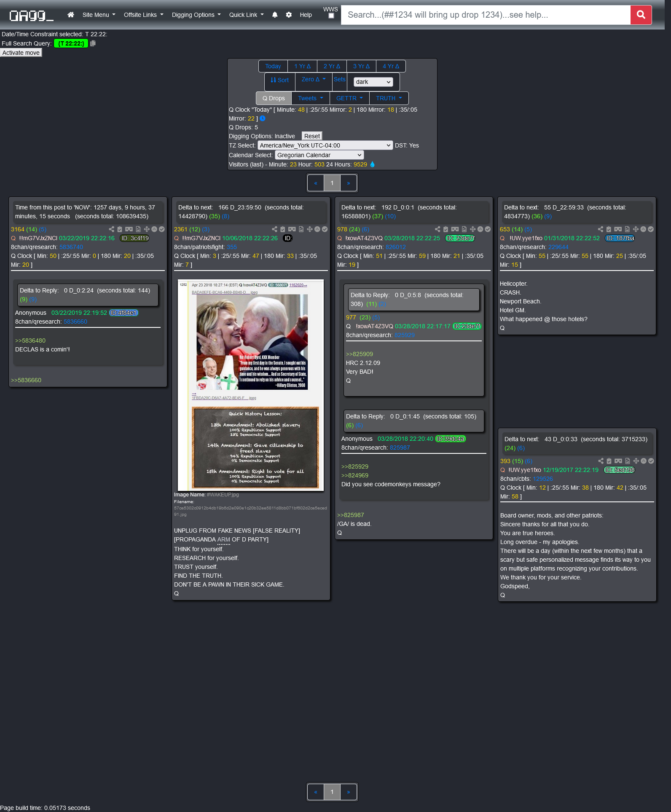Image resolution: width=671 pixels, height=812 pixels.
Task: Submit search with the red magnifier button
Action: tap(641, 15)
